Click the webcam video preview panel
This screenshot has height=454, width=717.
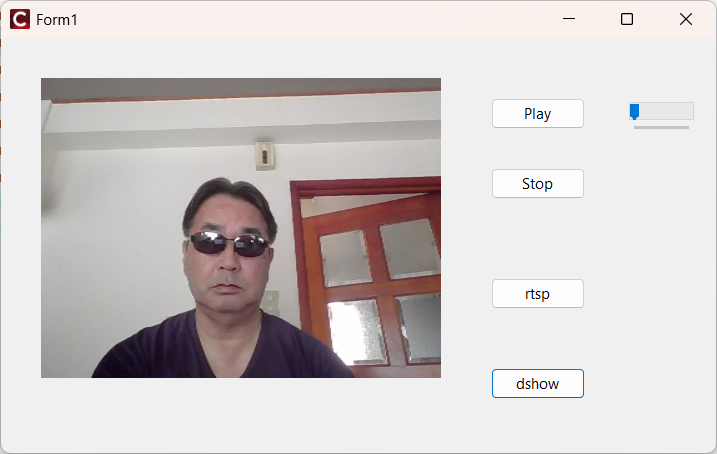pos(241,228)
